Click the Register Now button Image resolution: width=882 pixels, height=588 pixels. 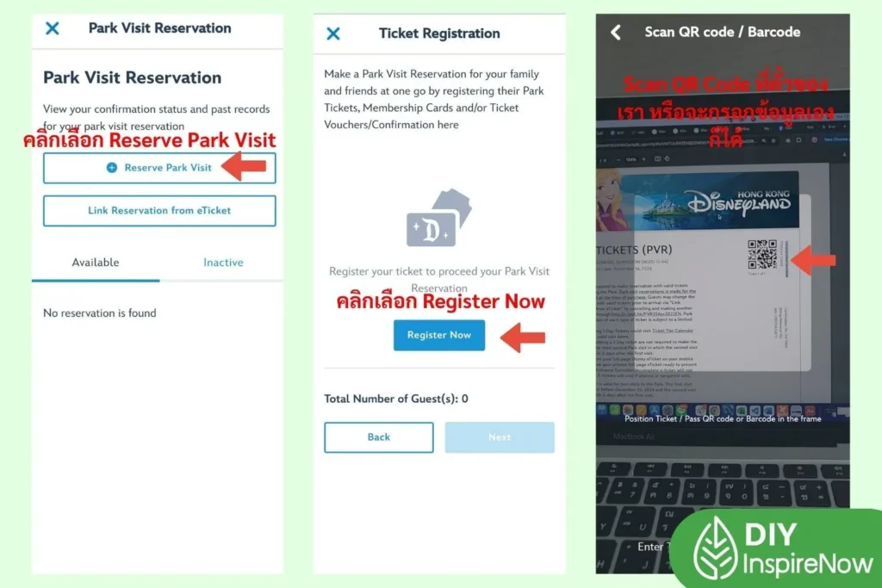point(438,335)
